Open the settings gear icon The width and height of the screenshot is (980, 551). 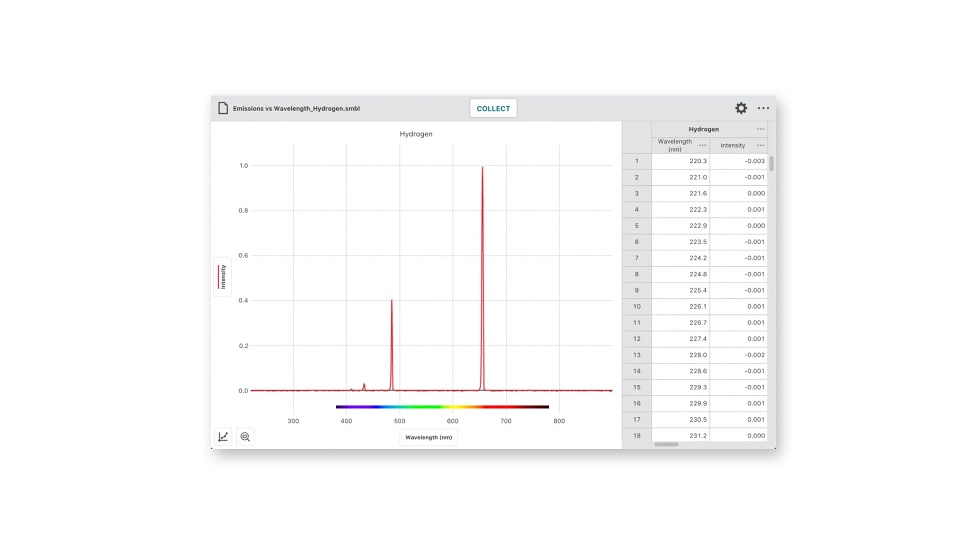tap(742, 108)
